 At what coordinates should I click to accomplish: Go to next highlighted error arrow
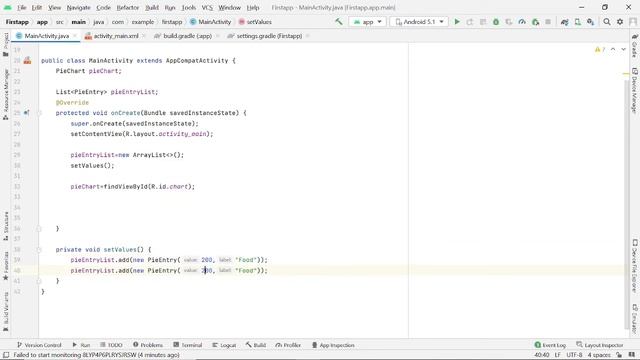[x=623, y=49]
